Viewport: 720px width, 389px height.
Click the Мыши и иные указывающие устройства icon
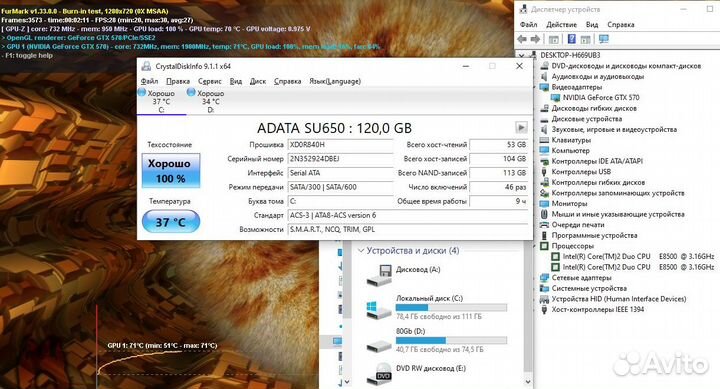tap(545, 214)
